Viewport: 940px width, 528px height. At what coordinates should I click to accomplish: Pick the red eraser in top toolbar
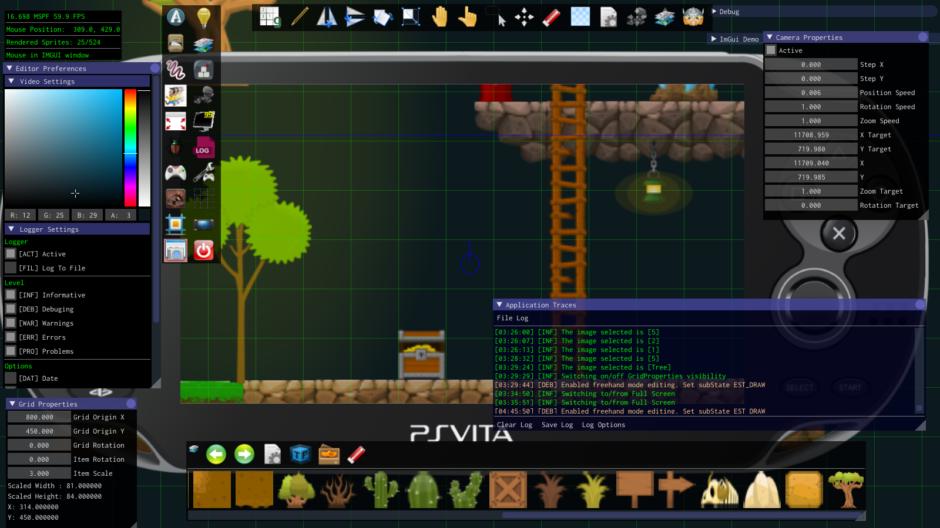coord(552,17)
